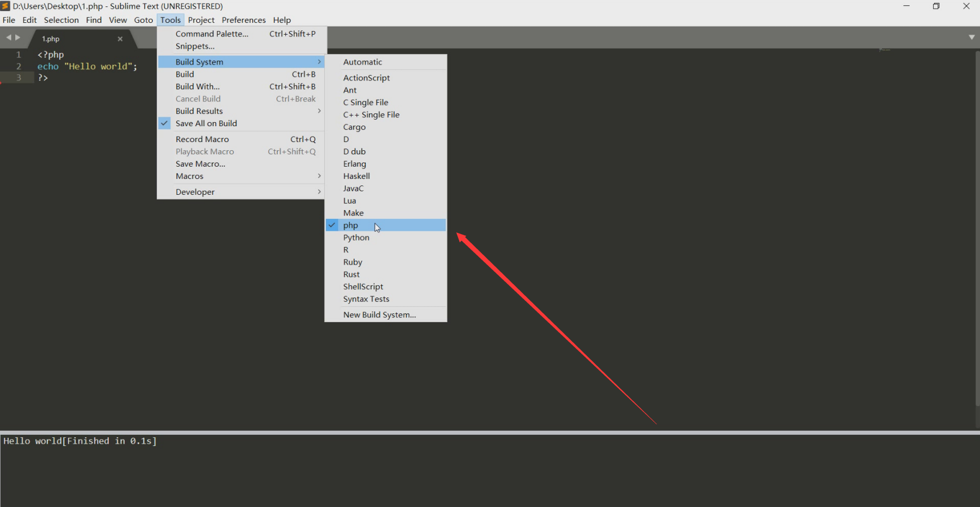The image size is (980, 507).
Task: Choose Lua build system
Action: [x=386, y=201]
